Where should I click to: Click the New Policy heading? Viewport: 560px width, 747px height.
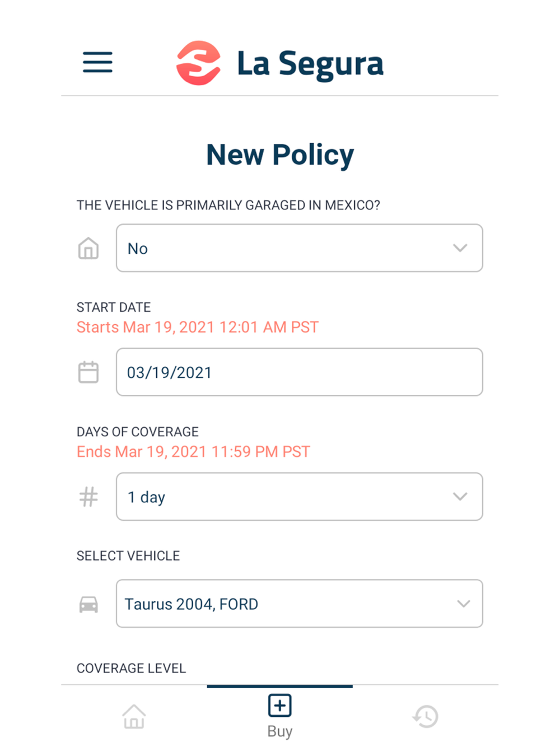280,155
